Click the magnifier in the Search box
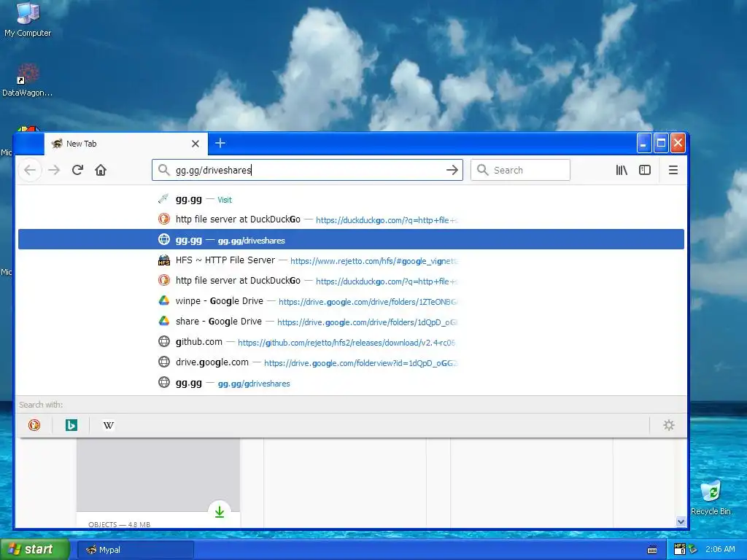 coord(483,170)
